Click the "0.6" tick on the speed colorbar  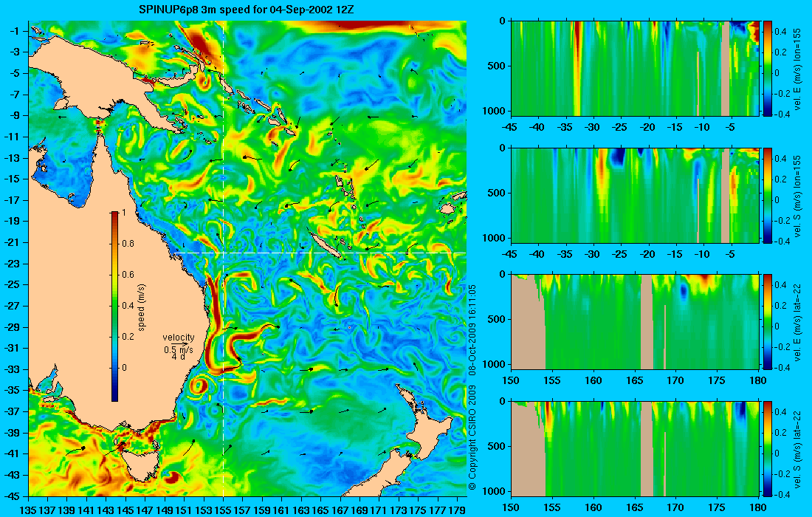tap(128, 275)
